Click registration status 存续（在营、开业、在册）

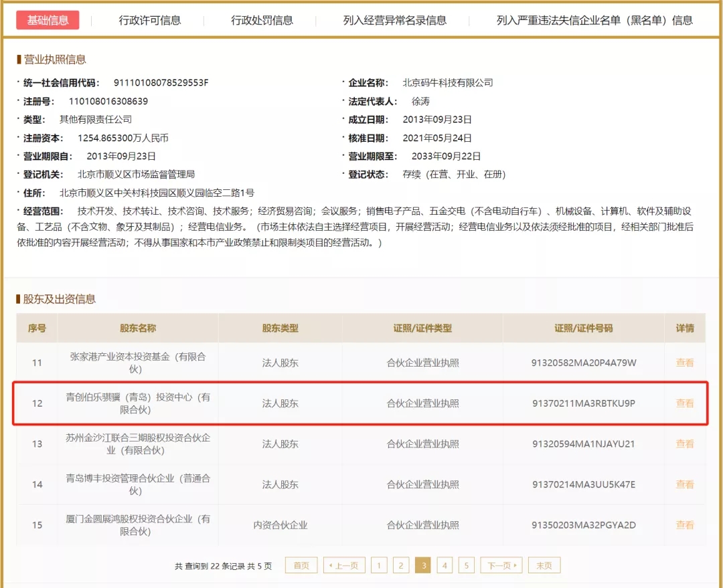454,175
